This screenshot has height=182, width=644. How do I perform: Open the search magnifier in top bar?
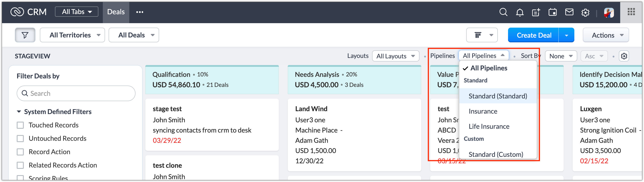(x=503, y=12)
